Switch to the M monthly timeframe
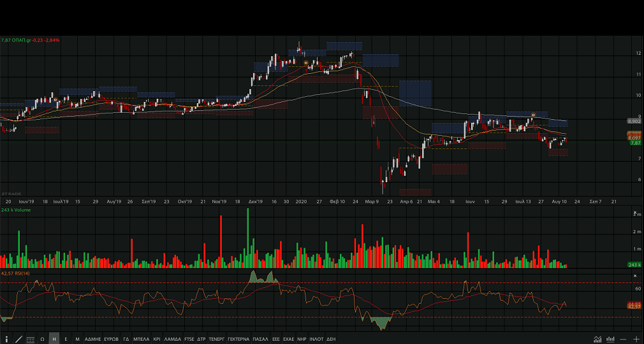 77,339
